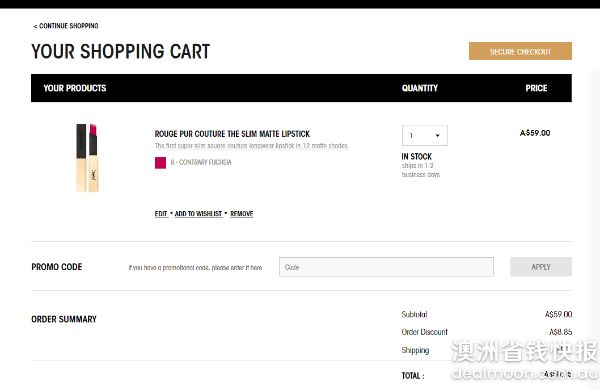Remove the lipstick from cart
600x390 pixels.
click(x=241, y=214)
